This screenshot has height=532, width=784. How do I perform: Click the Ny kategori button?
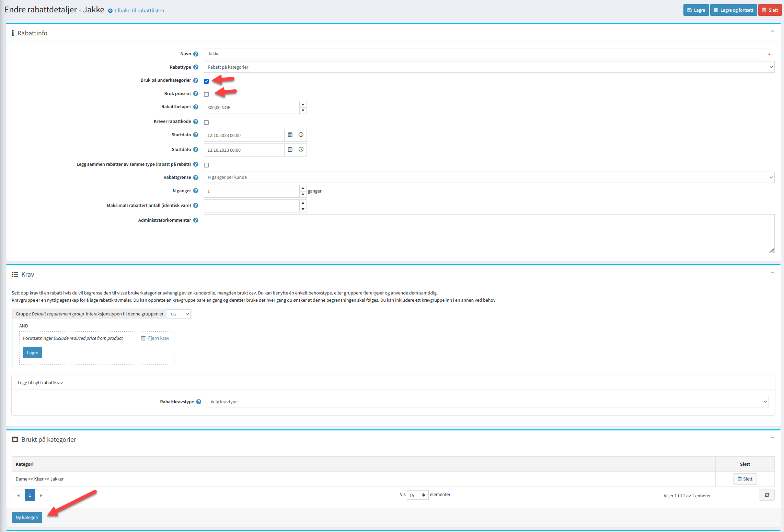click(x=27, y=518)
